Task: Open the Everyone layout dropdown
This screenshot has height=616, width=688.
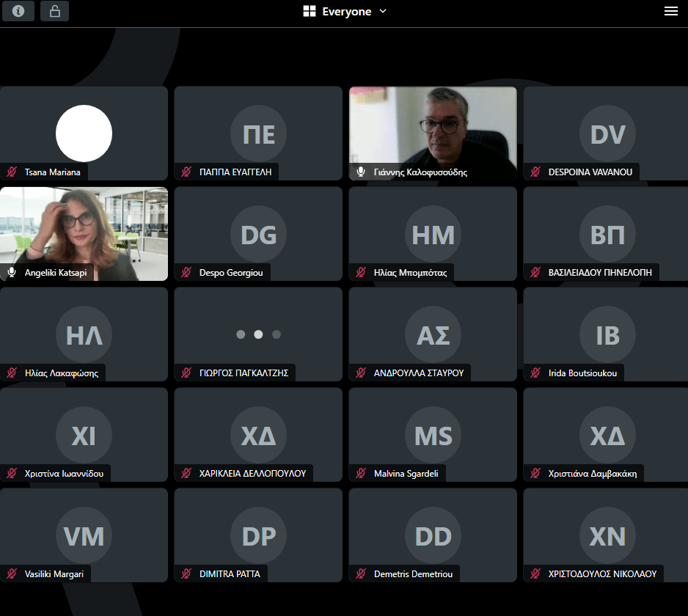Action: click(x=346, y=12)
